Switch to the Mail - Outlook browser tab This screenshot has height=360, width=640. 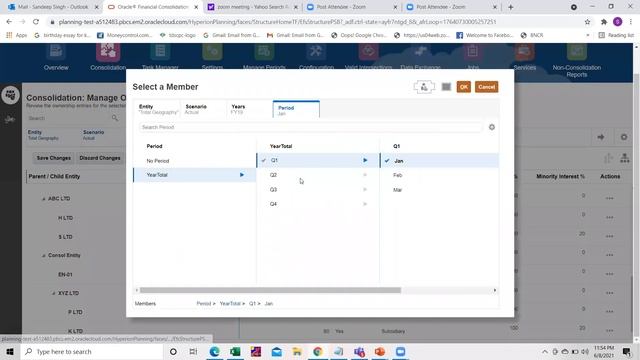[x=53, y=7]
